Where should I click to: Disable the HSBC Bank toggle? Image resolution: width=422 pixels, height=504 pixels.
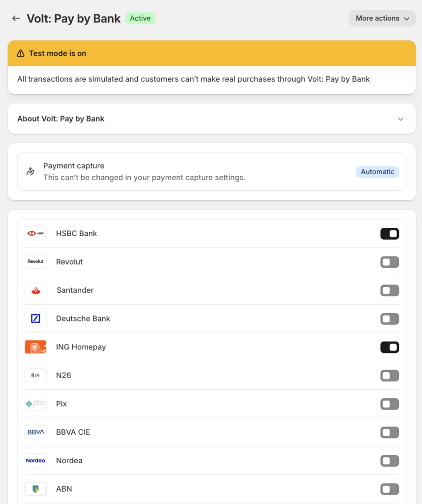coord(389,234)
